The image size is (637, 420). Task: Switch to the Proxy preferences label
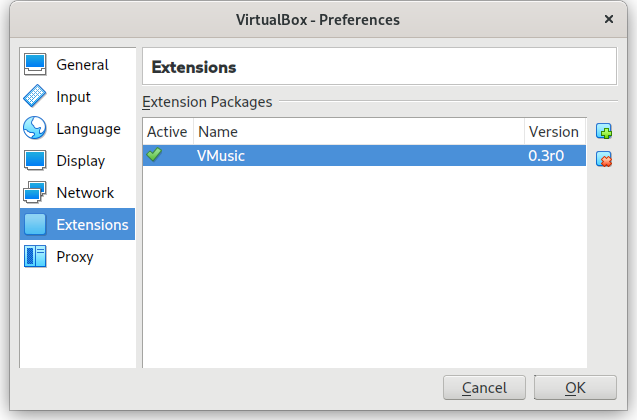75,257
